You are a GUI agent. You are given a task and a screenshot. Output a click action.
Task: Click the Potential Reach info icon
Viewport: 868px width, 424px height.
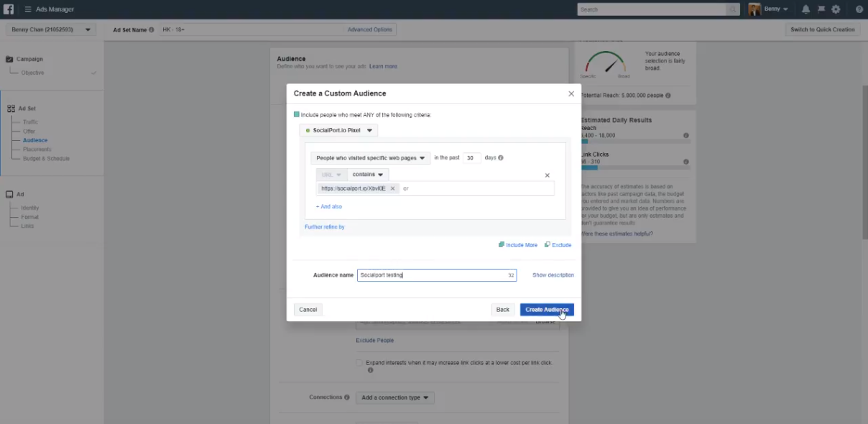[x=668, y=96]
